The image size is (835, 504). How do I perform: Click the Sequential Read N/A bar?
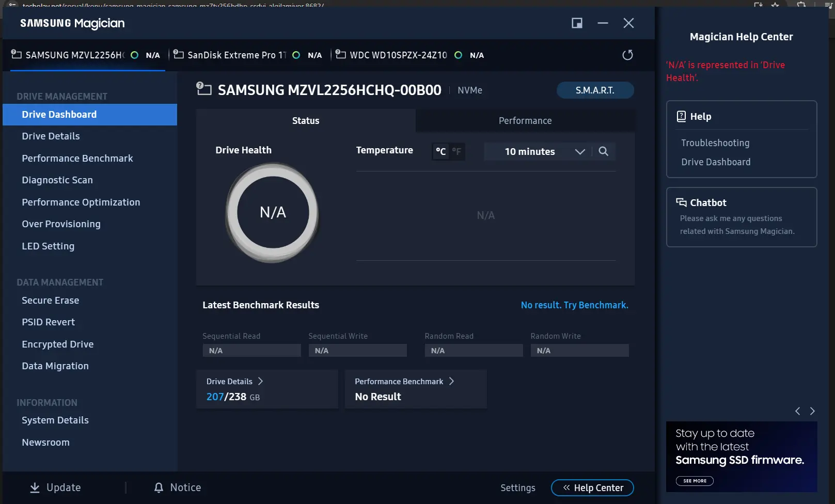pos(251,351)
